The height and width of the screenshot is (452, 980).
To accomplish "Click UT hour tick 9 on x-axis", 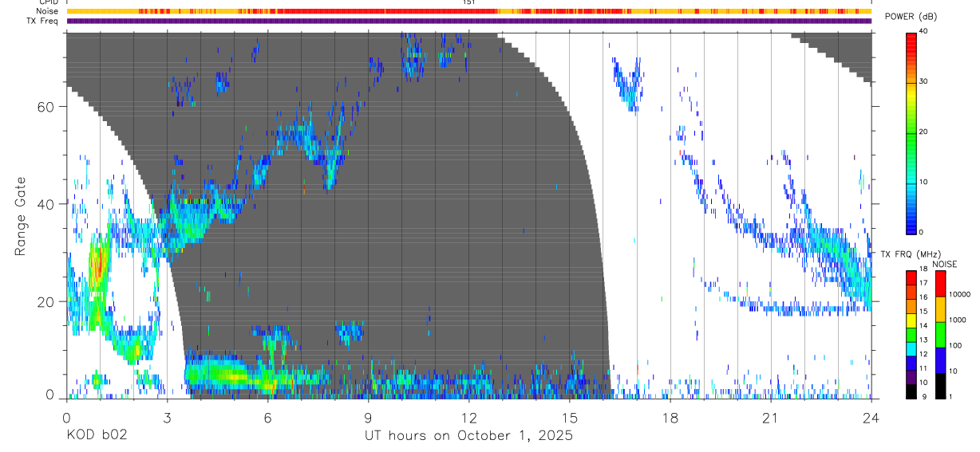I will coord(368,418).
